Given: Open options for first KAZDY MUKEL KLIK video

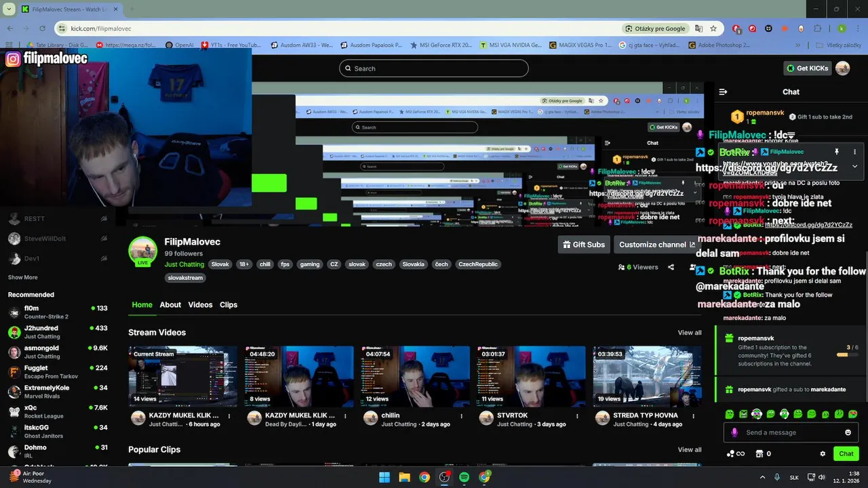Looking at the screenshot, I should coord(229,415).
